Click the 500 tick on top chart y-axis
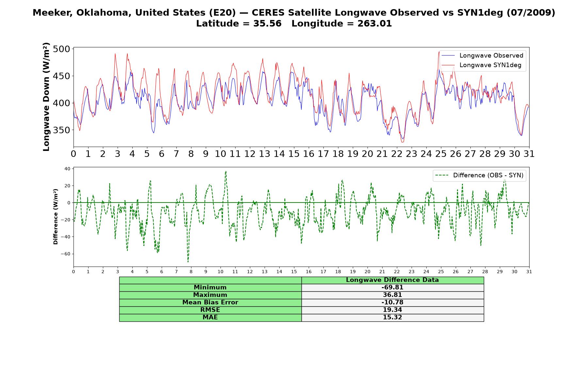The width and height of the screenshot is (588, 392). coord(61,49)
